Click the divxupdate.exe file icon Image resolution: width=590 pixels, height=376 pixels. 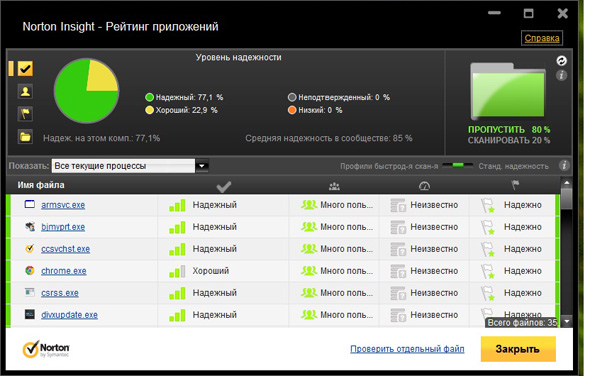tap(30, 314)
